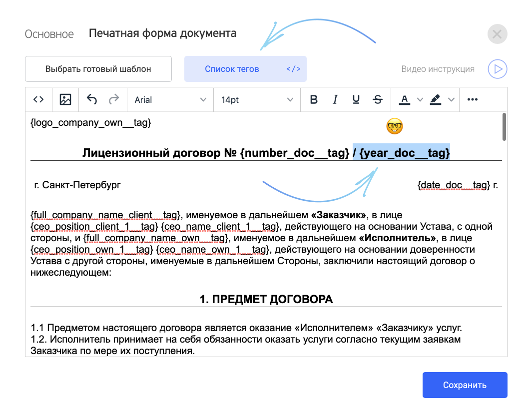Open the Список тегов list
The image size is (532, 411).
(232, 69)
